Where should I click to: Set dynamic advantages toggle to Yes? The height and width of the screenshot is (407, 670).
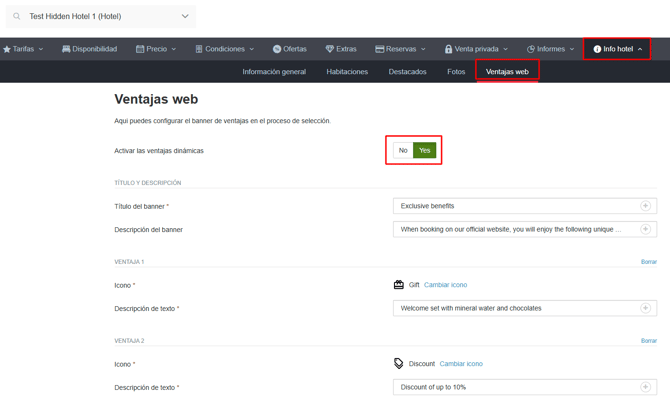[424, 150]
